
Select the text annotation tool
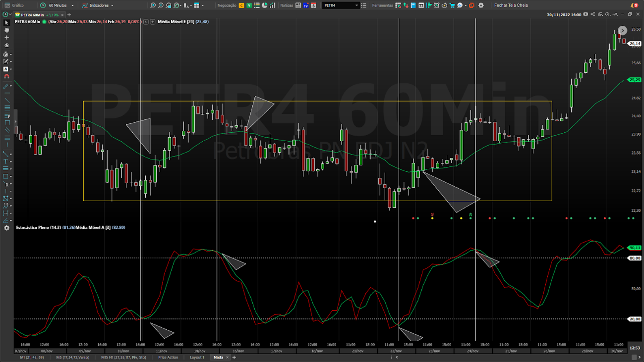tap(6, 161)
